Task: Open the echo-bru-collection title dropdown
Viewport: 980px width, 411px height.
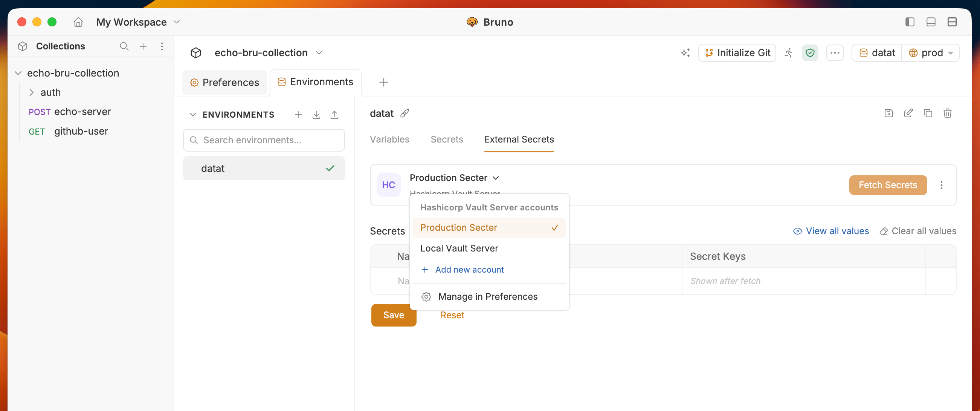Action: [268, 53]
